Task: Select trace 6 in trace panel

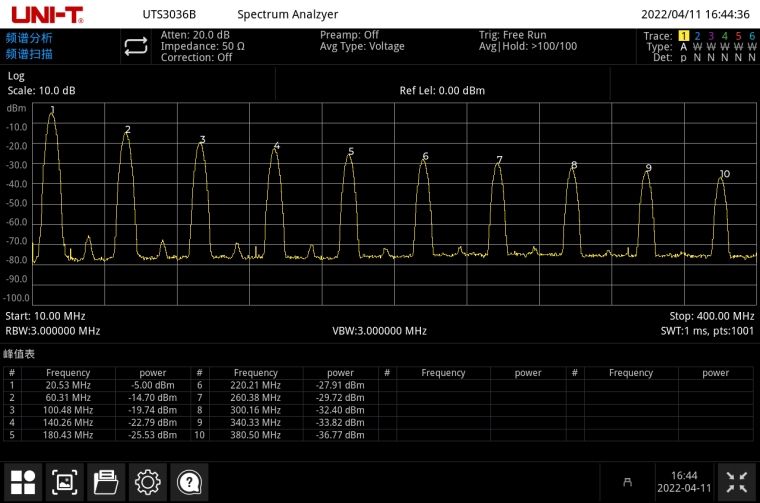Action: pos(752,36)
